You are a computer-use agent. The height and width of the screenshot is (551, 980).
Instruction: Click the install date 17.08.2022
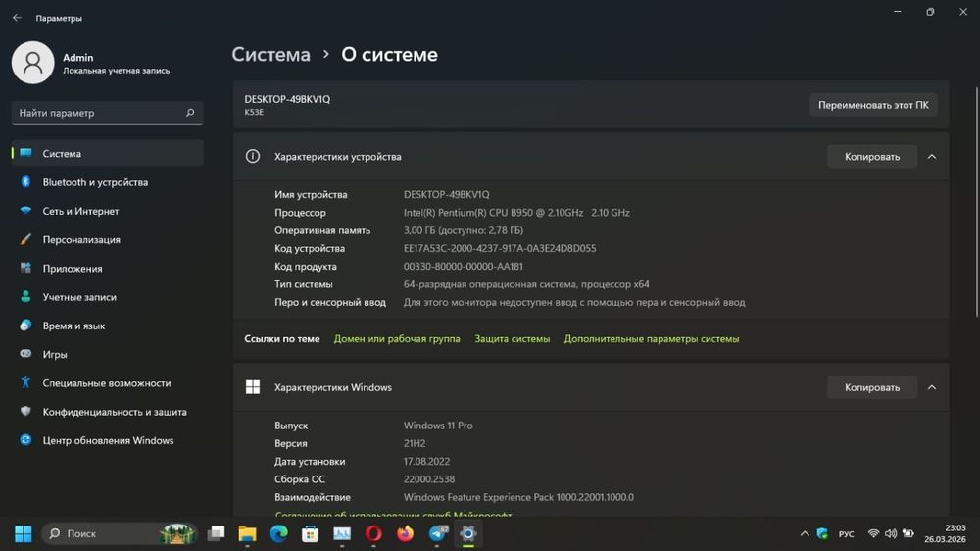coord(426,461)
